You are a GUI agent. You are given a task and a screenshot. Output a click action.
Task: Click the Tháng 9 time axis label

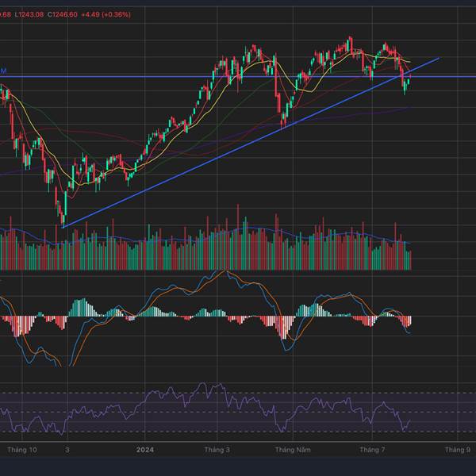coord(458,450)
